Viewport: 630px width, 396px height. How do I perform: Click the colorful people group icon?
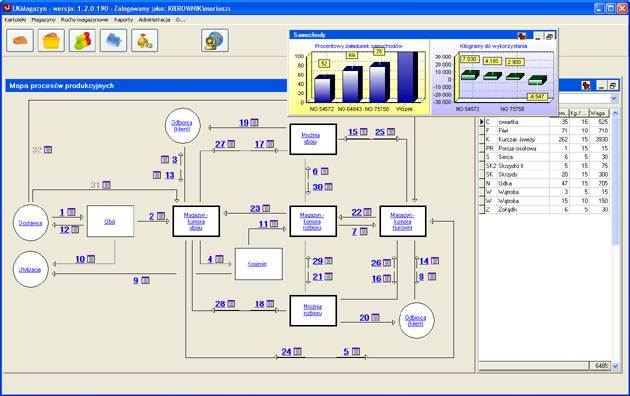point(82,41)
